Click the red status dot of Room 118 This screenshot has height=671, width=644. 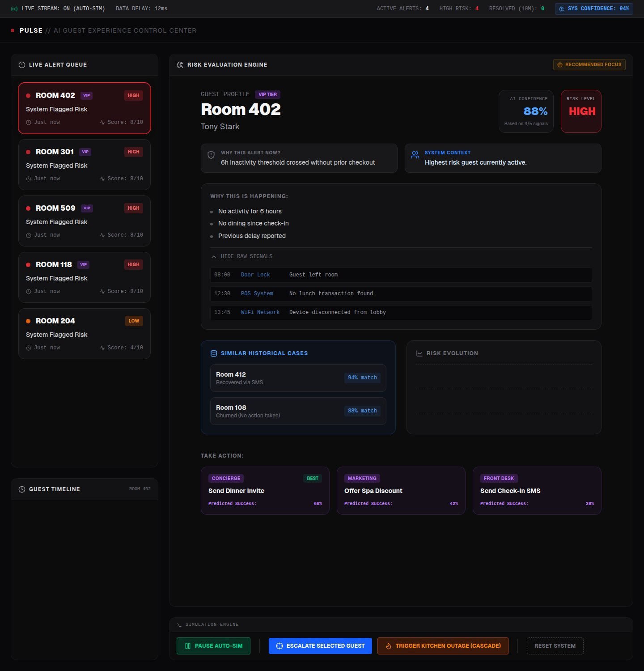point(28,265)
